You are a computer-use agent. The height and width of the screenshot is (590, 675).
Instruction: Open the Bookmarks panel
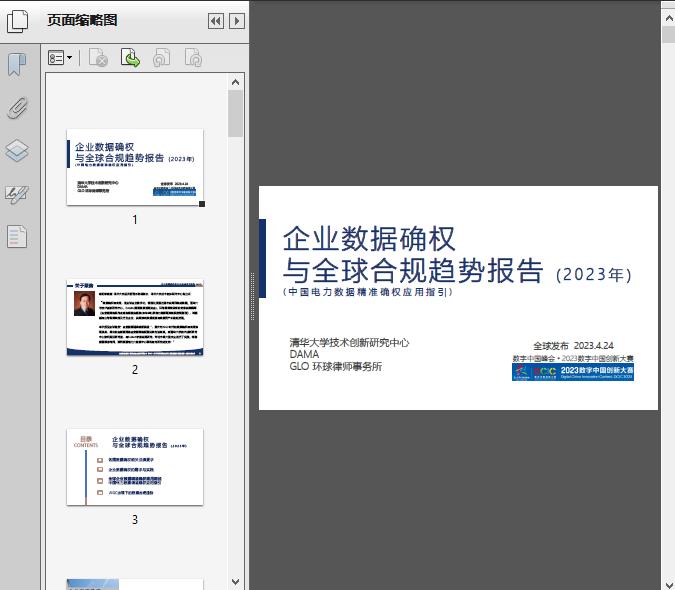coord(17,65)
